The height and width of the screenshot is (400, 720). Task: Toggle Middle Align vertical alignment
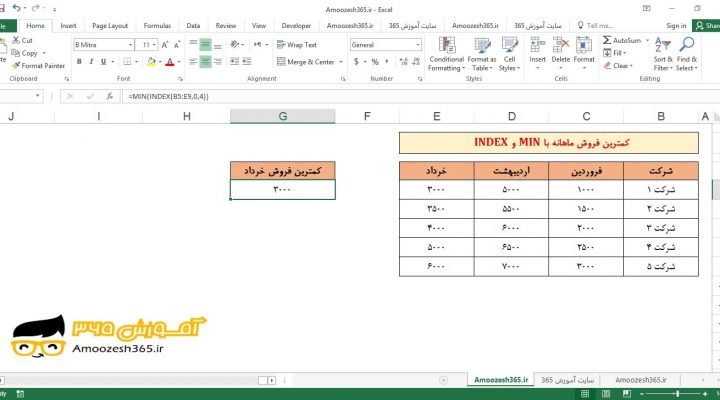point(205,45)
